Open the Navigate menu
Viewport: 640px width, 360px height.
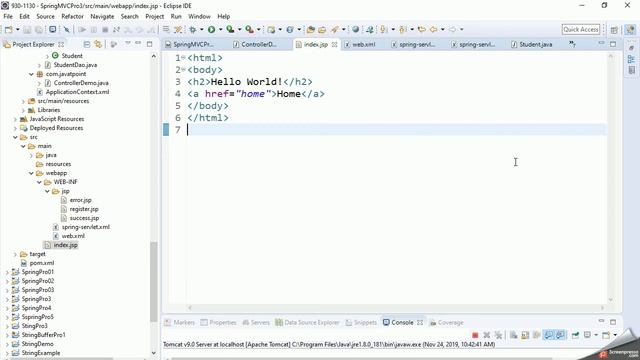102,16
